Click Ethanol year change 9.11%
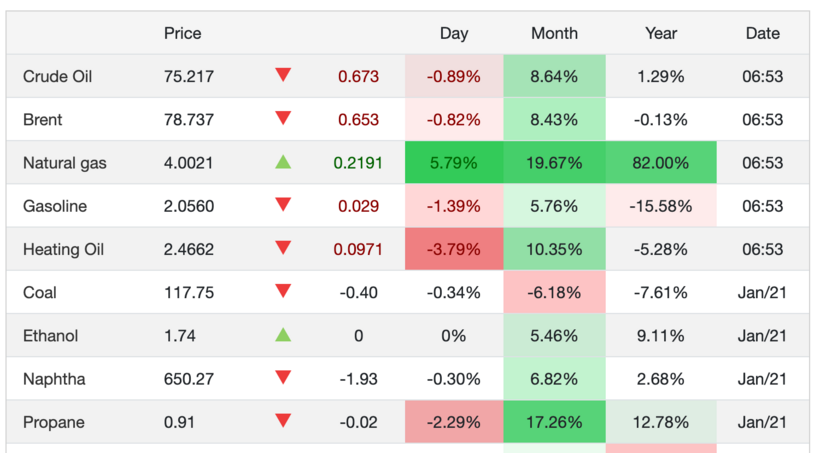820x453 pixels. pos(660,336)
